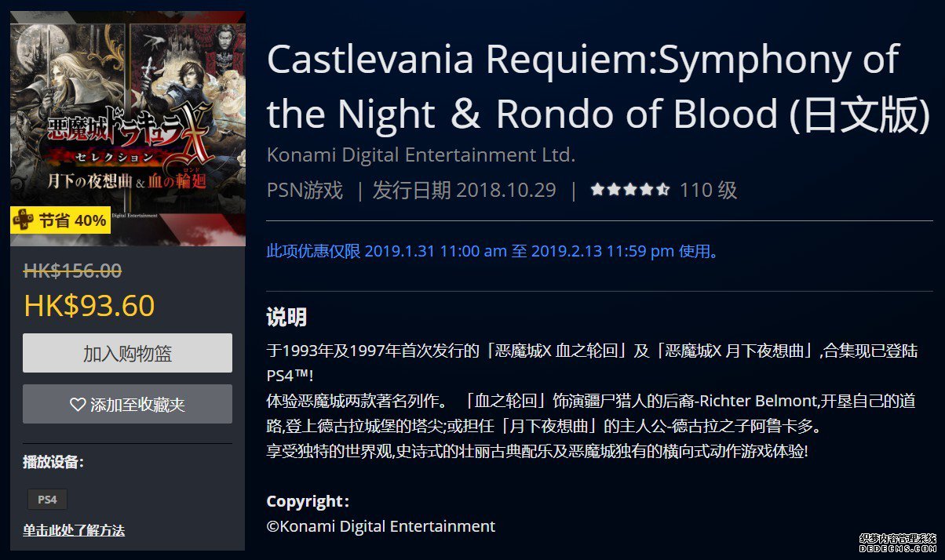Click the five-star rating icons
Image resolution: width=945 pixels, height=560 pixels.
[x=630, y=190]
